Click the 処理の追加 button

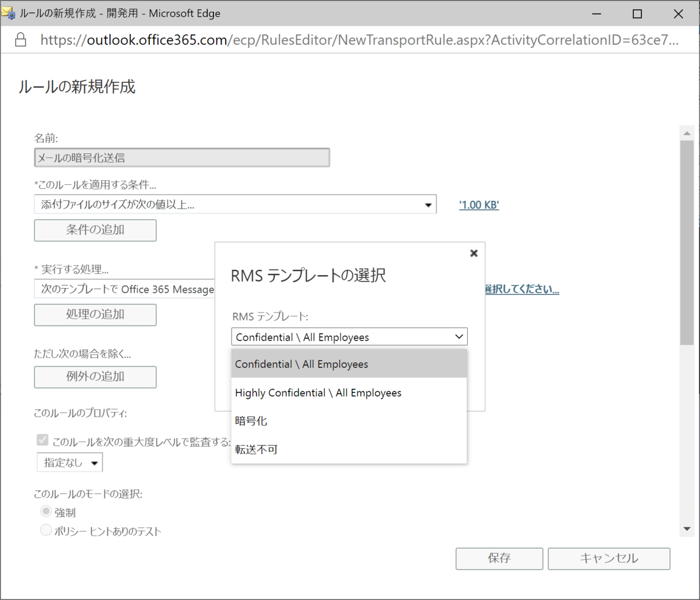[x=95, y=314]
